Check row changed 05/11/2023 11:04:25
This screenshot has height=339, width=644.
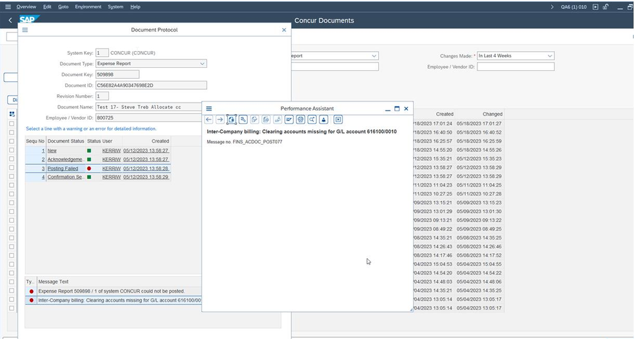(12, 185)
